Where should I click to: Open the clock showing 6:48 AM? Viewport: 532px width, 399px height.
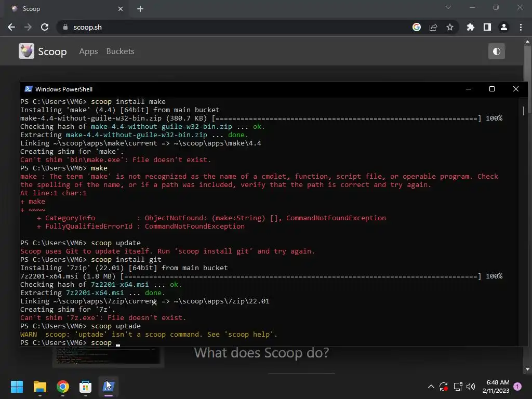pos(496,387)
